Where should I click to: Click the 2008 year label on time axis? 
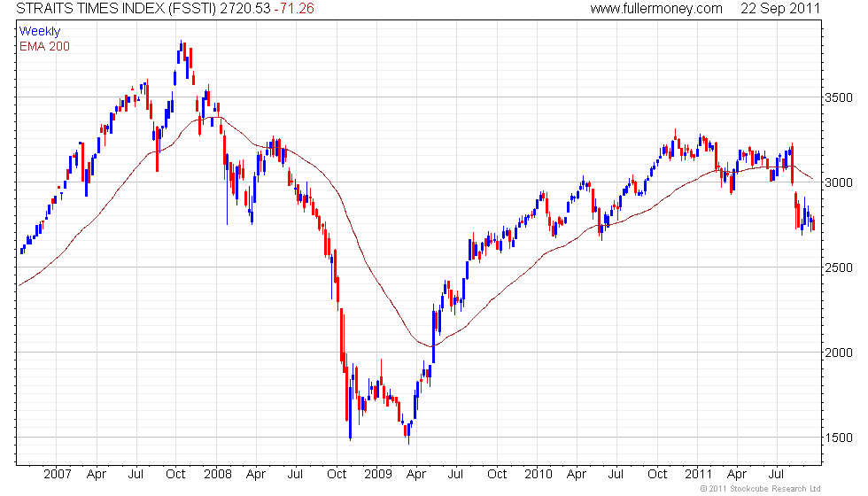pos(218,475)
